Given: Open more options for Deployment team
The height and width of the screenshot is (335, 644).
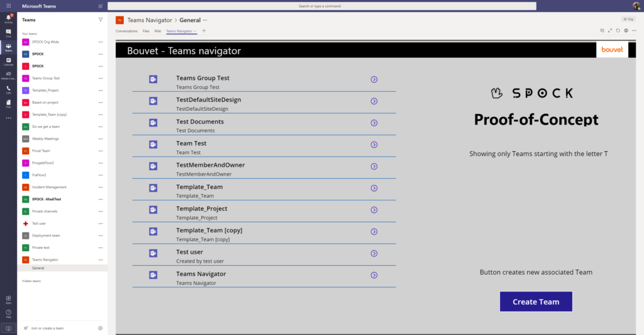Looking at the screenshot, I should tap(100, 236).
